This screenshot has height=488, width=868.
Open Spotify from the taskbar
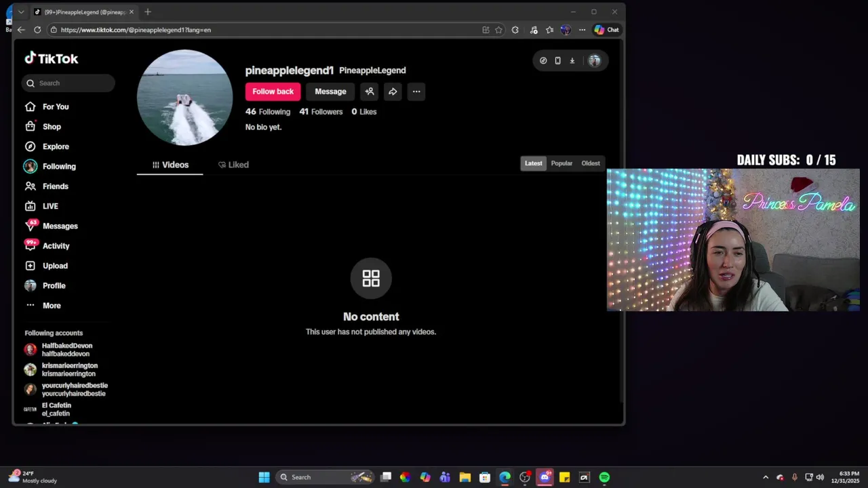(x=604, y=477)
